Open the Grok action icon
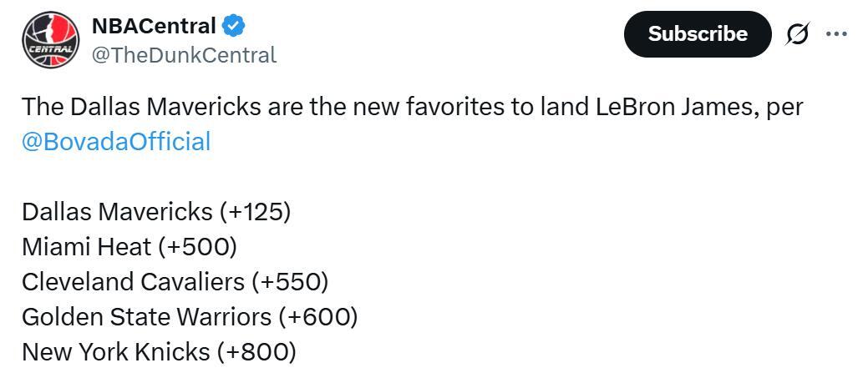Image resolution: width=868 pixels, height=378 pixels. pyautogui.click(x=798, y=34)
